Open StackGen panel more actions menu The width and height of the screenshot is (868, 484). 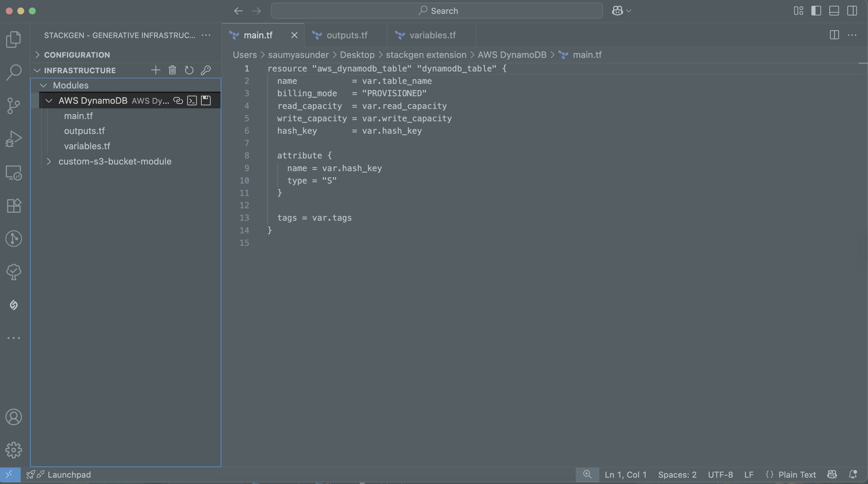(x=206, y=35)
